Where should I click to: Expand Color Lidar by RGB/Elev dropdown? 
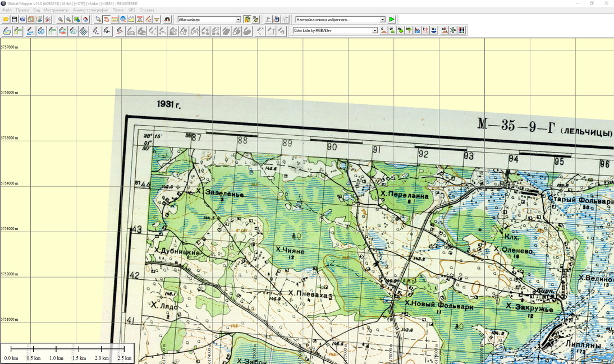tap(374, 31)
